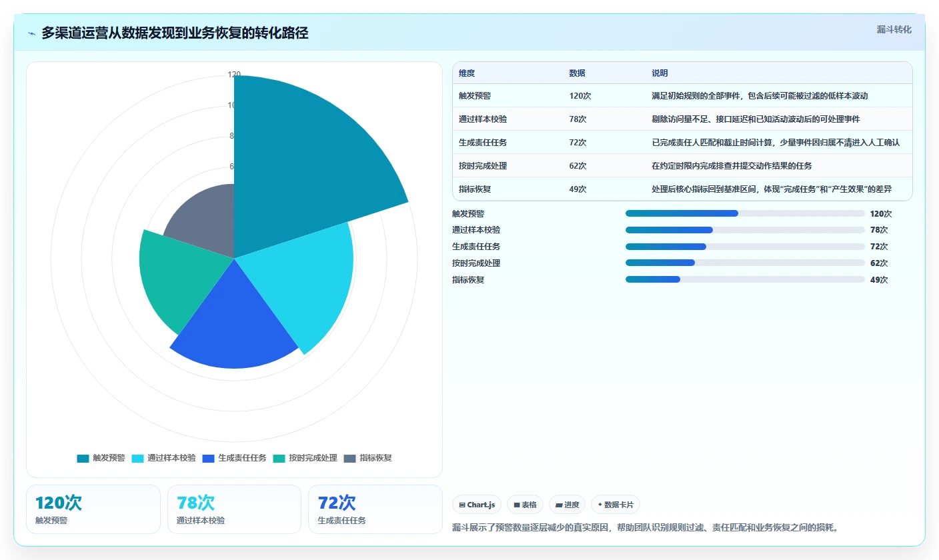Screen dimensions: 939x560
Task: Click description starting 剔除访问量不足
Action: click(x=756, y=119)
